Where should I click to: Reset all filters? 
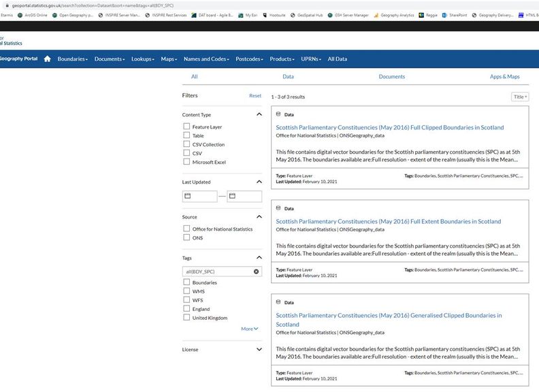255,95
